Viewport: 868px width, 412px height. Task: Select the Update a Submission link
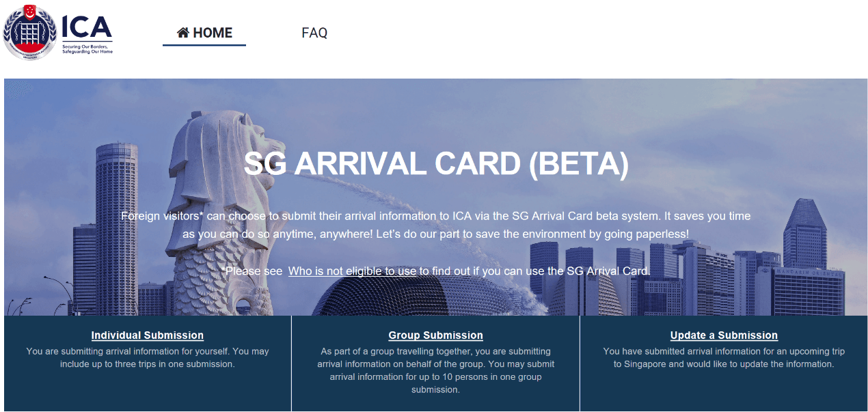724,335
